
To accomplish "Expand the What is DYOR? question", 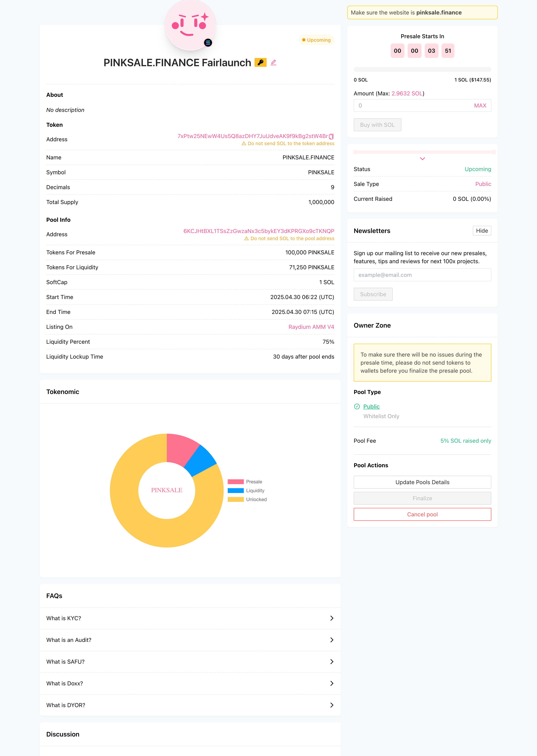I will [x=190, y=705].
